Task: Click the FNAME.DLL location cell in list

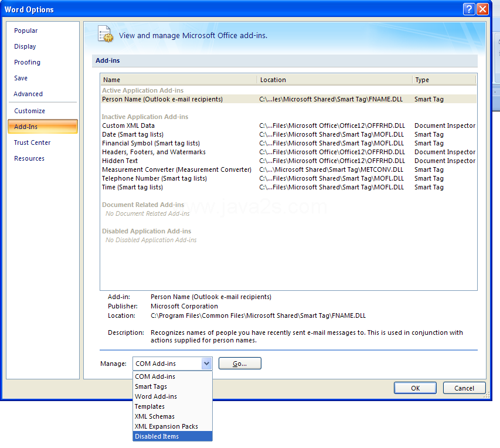Action: click(331, 99)
